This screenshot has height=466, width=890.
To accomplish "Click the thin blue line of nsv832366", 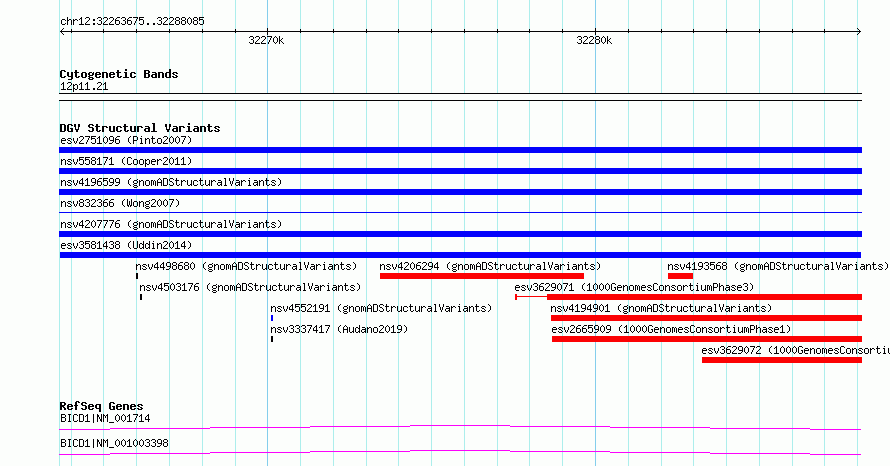I will [460, 212].
